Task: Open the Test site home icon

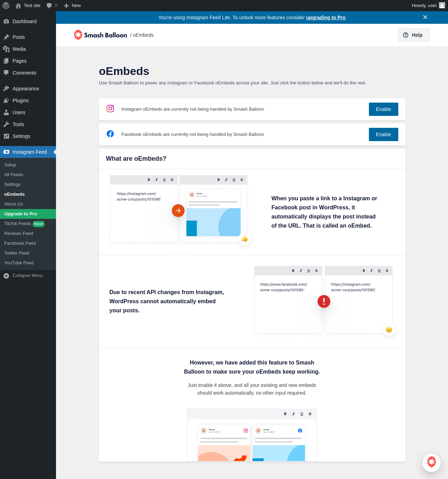Action: click(x=18, y=6)
